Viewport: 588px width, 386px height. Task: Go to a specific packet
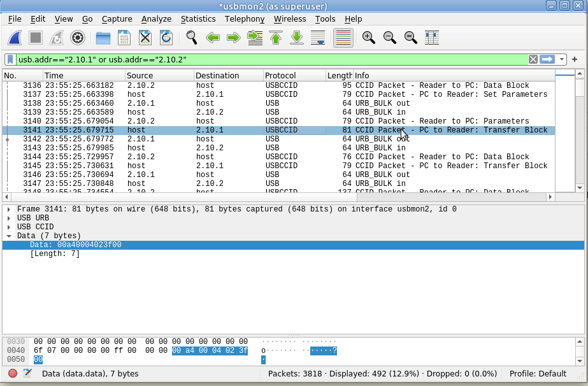(255, 38)
